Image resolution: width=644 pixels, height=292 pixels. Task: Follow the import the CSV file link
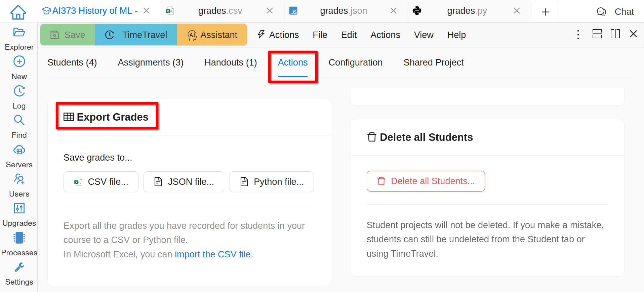(212, 254)
